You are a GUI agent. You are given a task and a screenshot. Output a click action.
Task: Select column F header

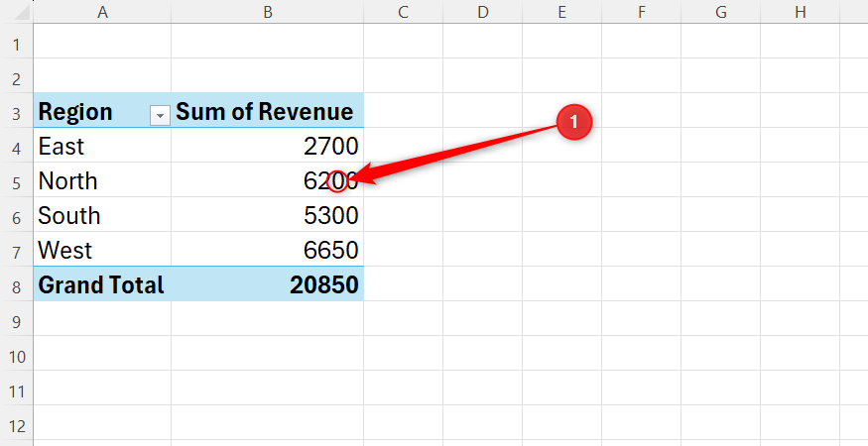tap(641, 12)
